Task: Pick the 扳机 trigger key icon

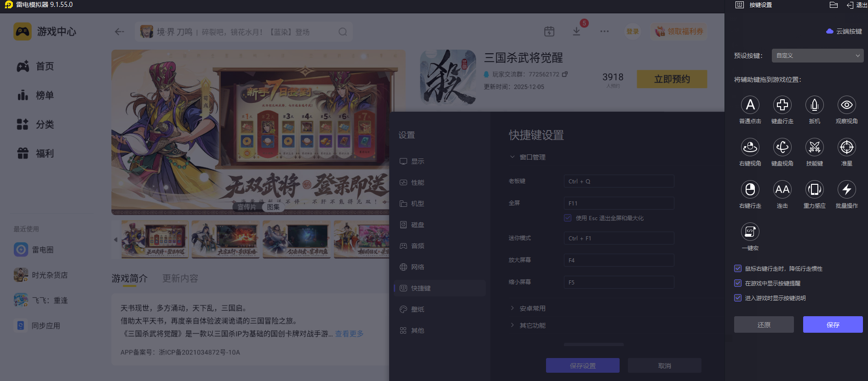Action: click(815, 105)
